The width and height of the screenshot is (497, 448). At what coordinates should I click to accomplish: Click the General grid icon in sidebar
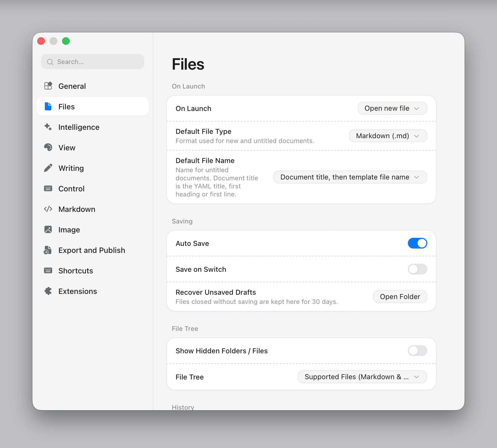tap(48, 86)
